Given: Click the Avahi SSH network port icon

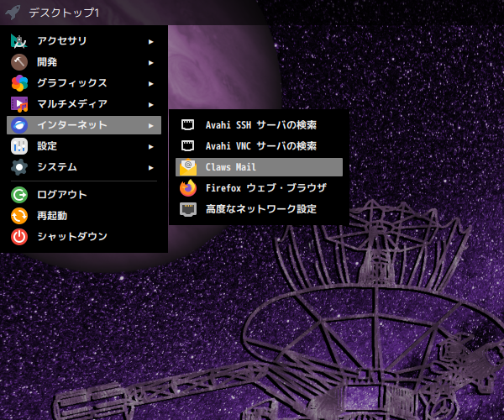Looking at the screenshot, I should pyautogui.click(x=187, y=124).
